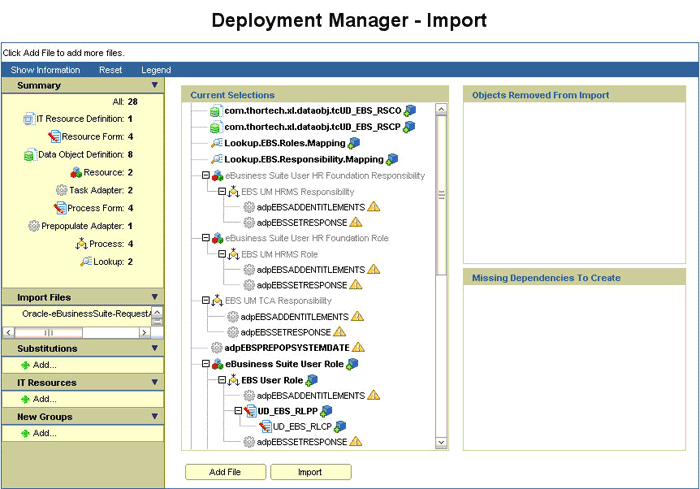Click the Resource summary icon

76,172
